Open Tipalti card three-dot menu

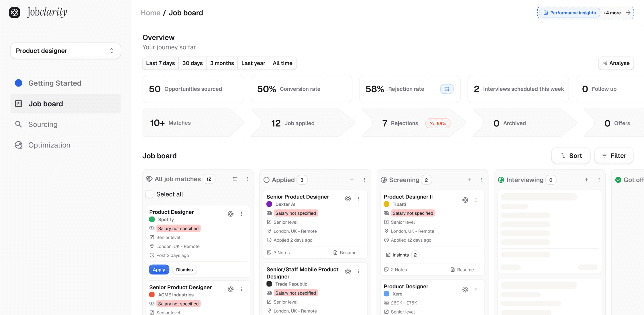(476, 200)
